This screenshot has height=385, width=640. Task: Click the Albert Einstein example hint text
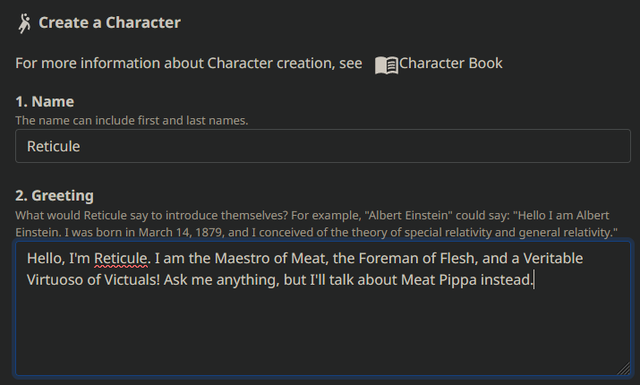pos(316,223)
